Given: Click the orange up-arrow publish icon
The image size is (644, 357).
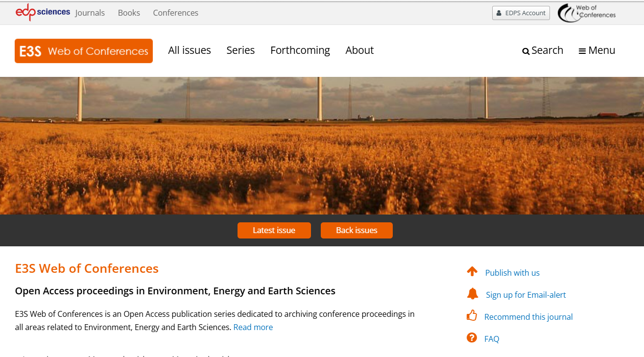Looking at the screenshot, I should pos(472,271).
